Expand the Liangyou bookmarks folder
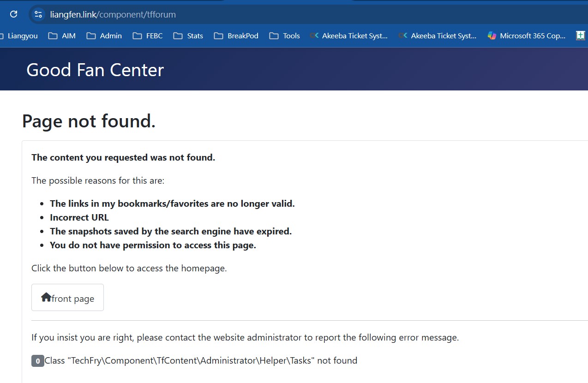Image resolution: width=588 pixels, height=383 pixels. [x=18, y=36]
